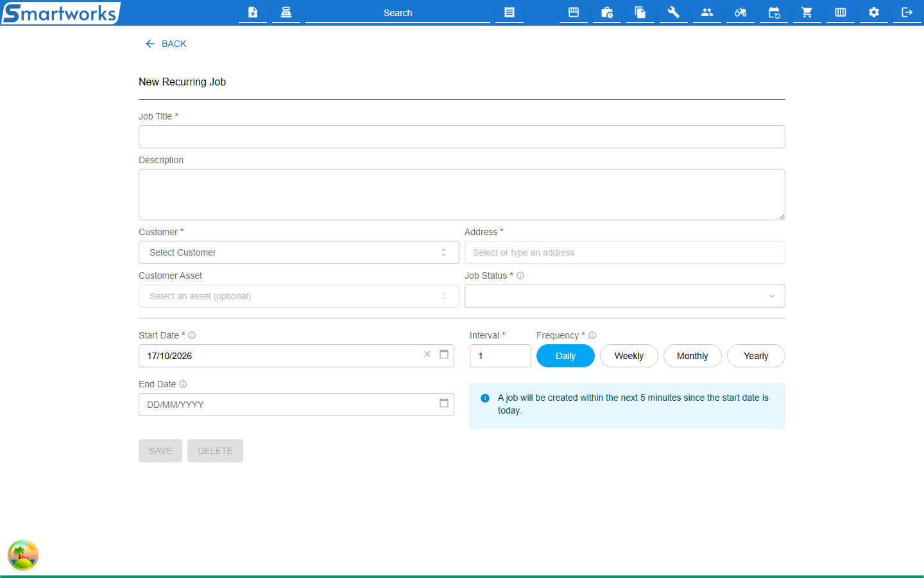Select Yearly frequency
The height and width of the screenshot is (578, 924).
click(x=756, y=356)
